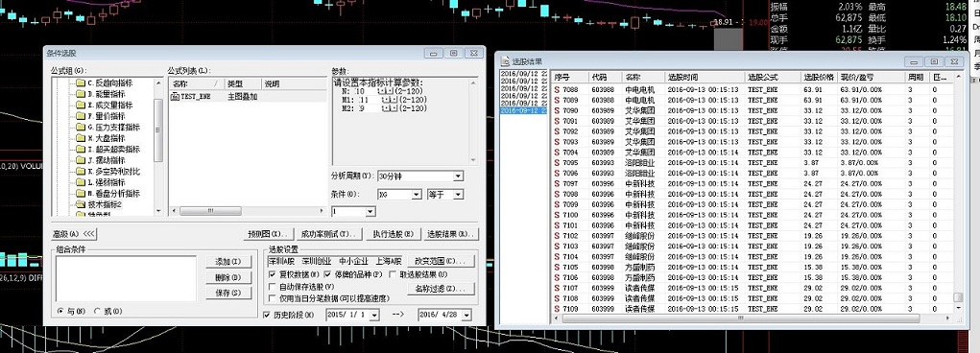Click the S icon of row 7107
The width and height of the screenshot is (980, 353).
(557, 288)
